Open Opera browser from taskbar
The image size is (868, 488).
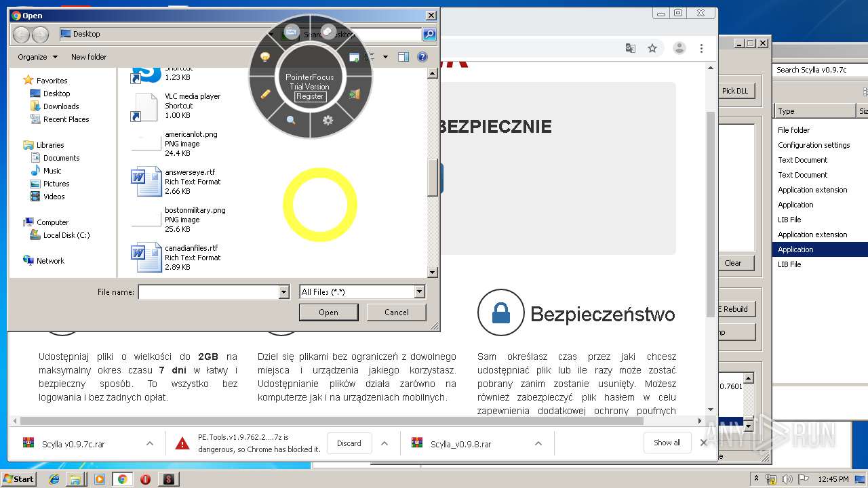click(x=145, y=479)
